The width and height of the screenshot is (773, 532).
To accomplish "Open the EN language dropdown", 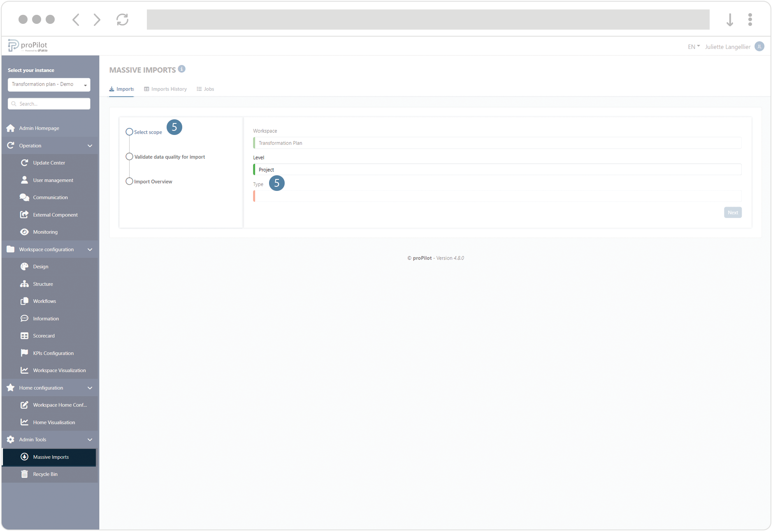I will (694, 47).
